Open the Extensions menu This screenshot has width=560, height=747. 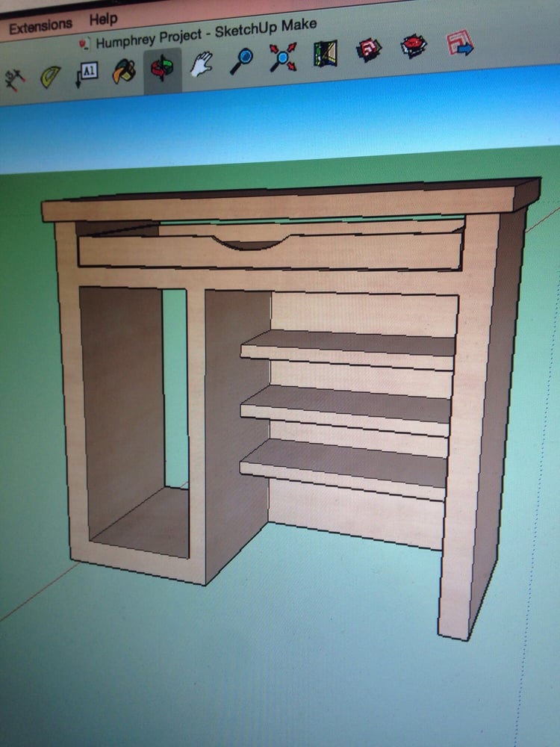pyautogui.click(x=40, y=25)
